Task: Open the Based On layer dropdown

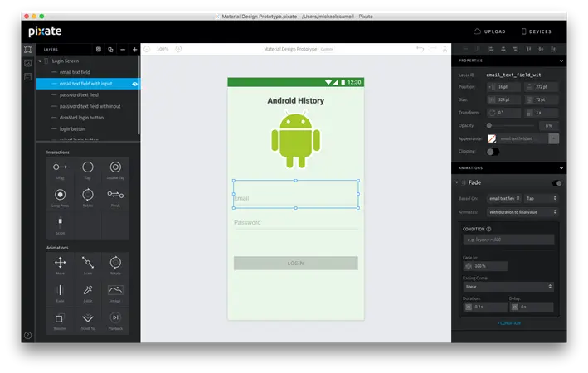Action: coord(504,198)
